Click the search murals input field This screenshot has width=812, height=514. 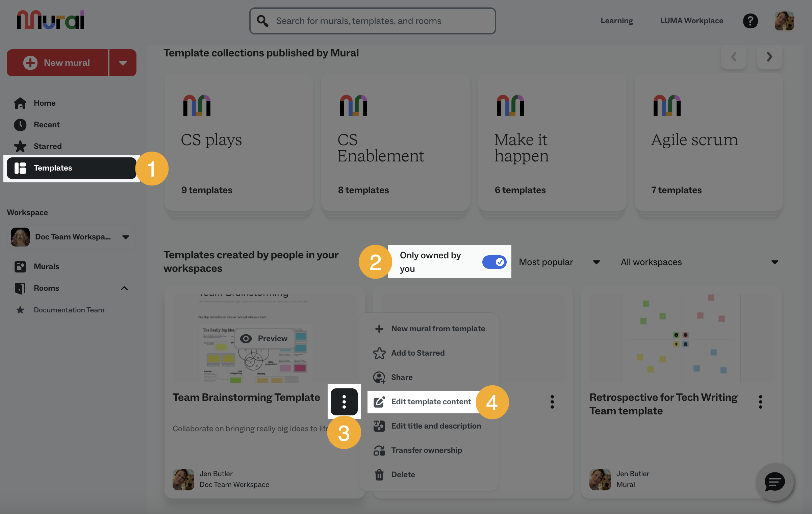(373, 21)
